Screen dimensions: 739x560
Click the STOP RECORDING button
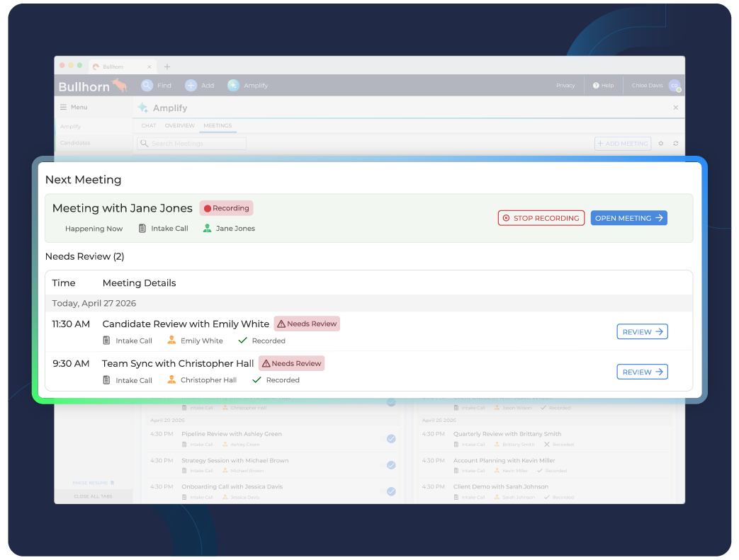point(541,218)
